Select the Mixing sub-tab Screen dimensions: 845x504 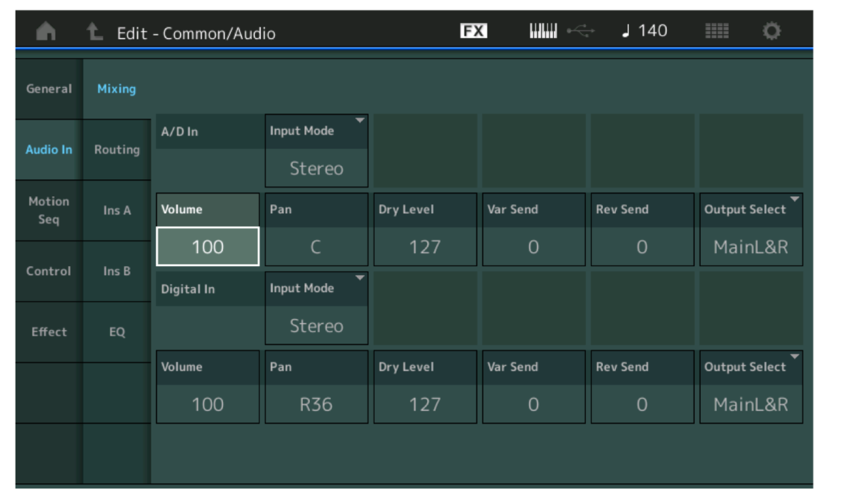(117, 89)
